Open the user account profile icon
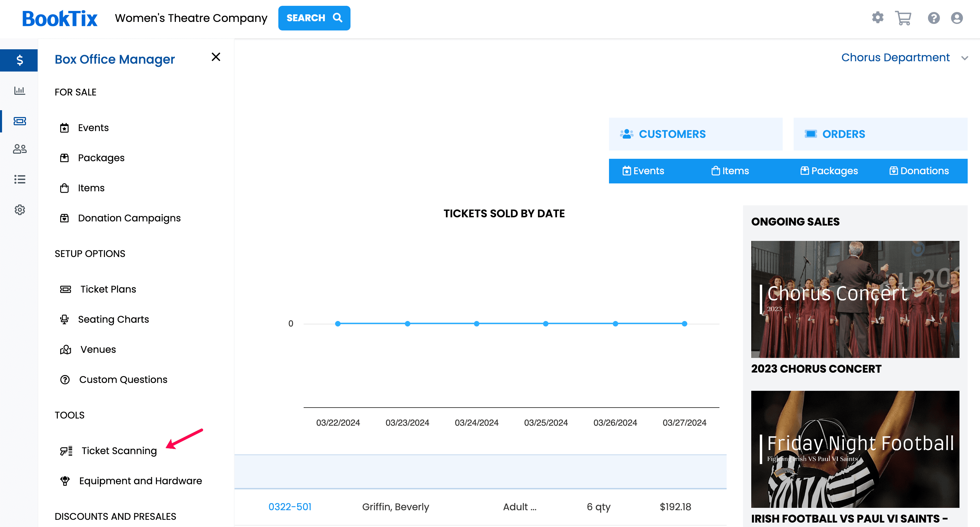This screenshot has width=980, height=527. [x=957, y=18]
